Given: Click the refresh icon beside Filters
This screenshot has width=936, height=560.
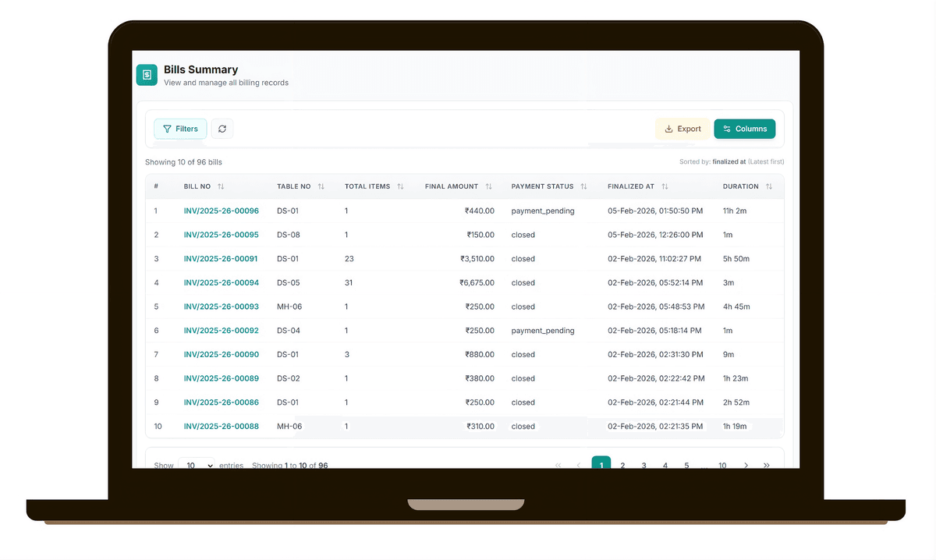Looking at the screenshot, I should 222,129.
